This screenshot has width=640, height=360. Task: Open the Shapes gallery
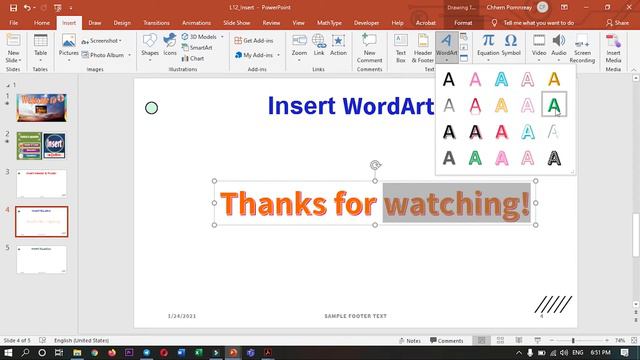click(x=150, y=48)
